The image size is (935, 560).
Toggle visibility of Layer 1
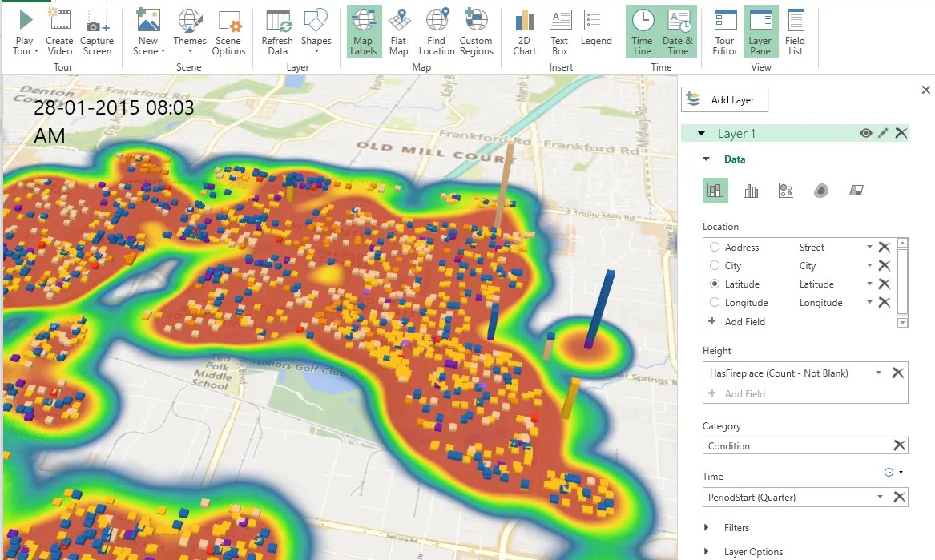(x=864, y=133)
